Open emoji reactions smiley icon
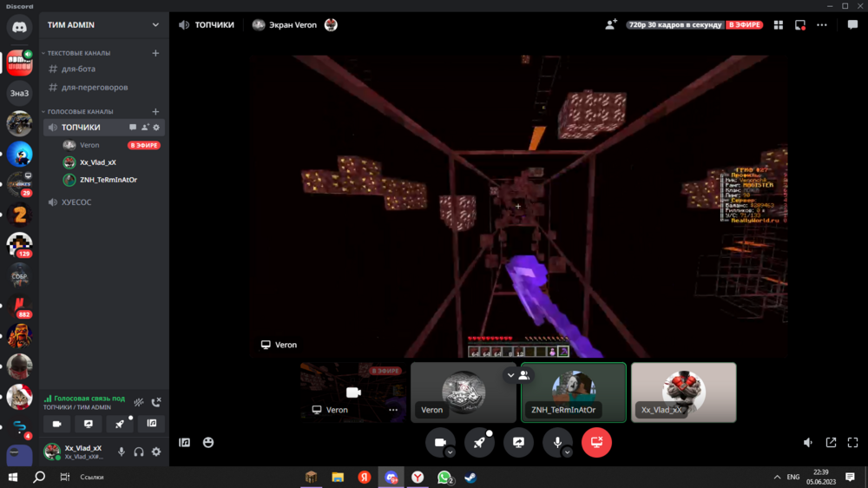Viewport: 868px width, 488px height. click(x=208, y=442)
